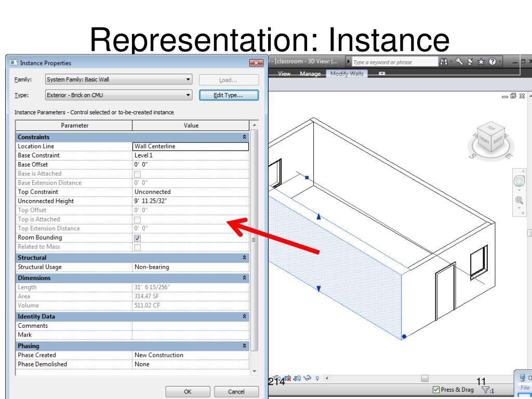Select the Modify Walls ribbon tab

pyautogui.click(x=347, y=73)
